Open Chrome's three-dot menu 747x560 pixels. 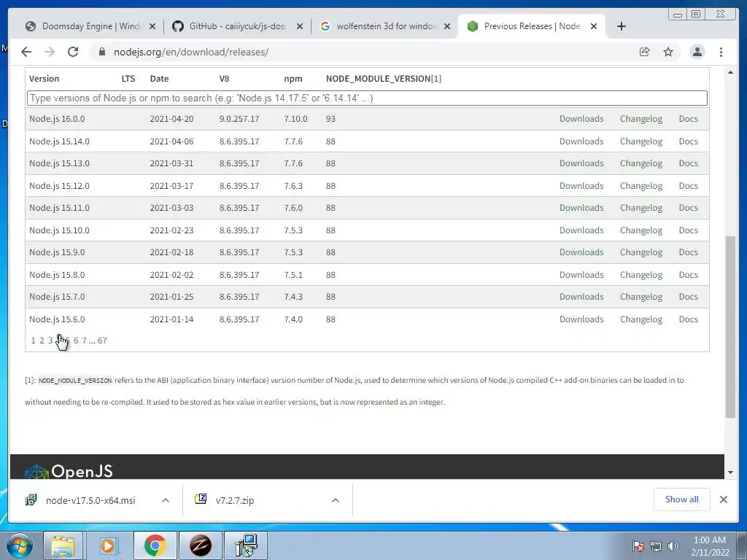(721, 52)
